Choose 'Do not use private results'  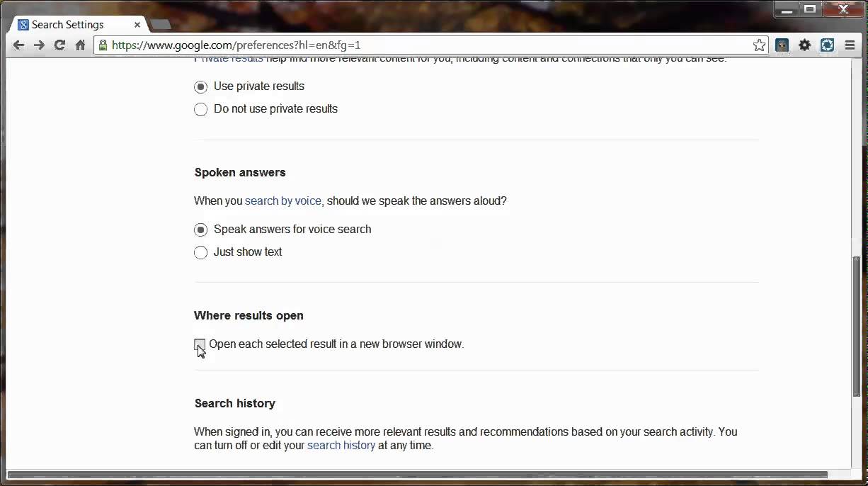[x=201, y=109]
